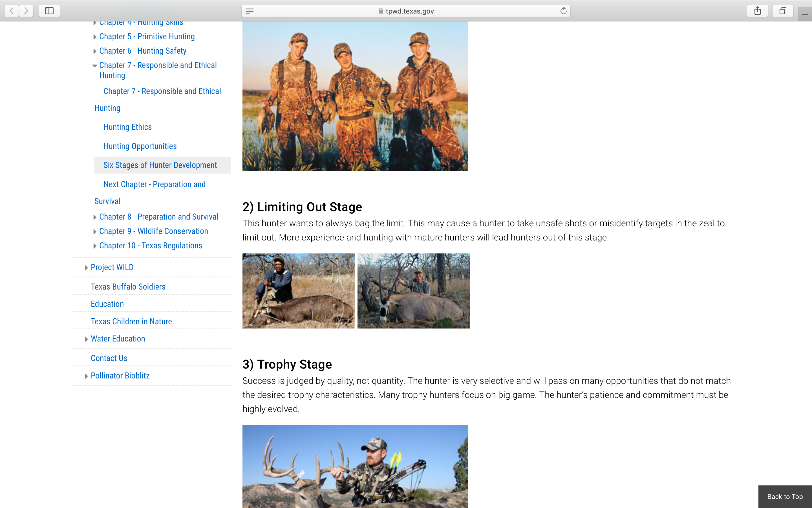Show all tabs overview
Viewport: 812px width, 508px height.
(782, 11)
